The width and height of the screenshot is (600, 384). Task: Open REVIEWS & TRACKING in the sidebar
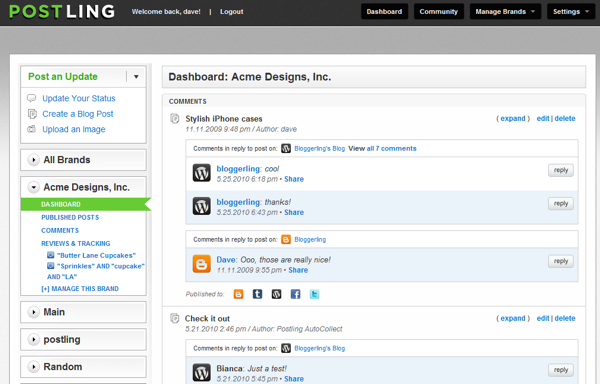pos(75,243)
